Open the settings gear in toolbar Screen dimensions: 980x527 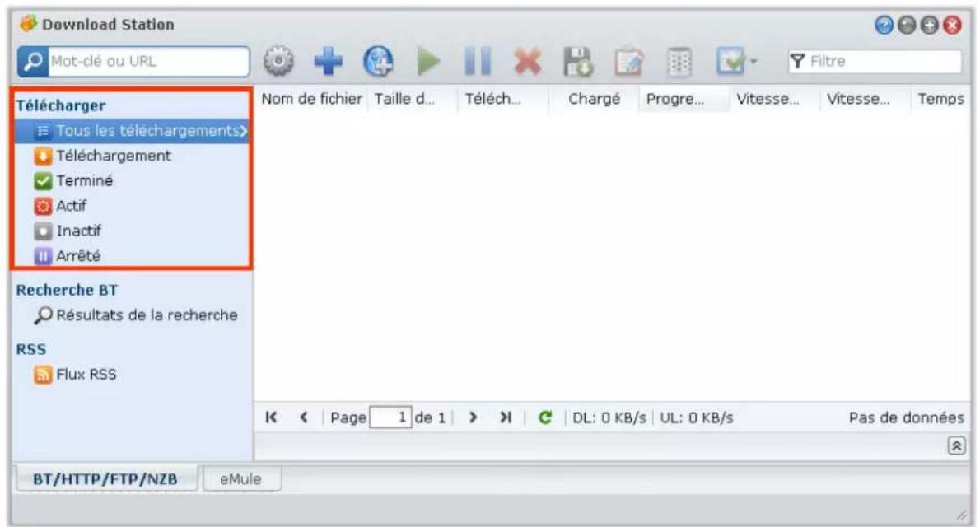click(278, 61)
